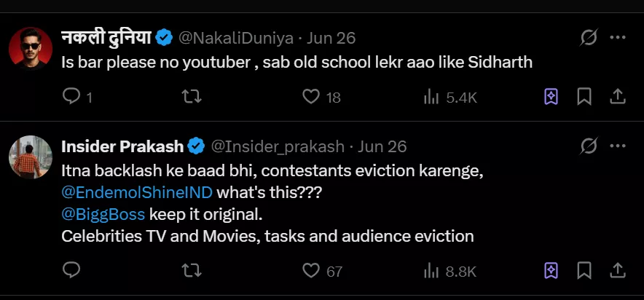View analytics showing 8.8K views
Image resolution: width=644 pixels, height=300 pixels.
coord(432,271)
